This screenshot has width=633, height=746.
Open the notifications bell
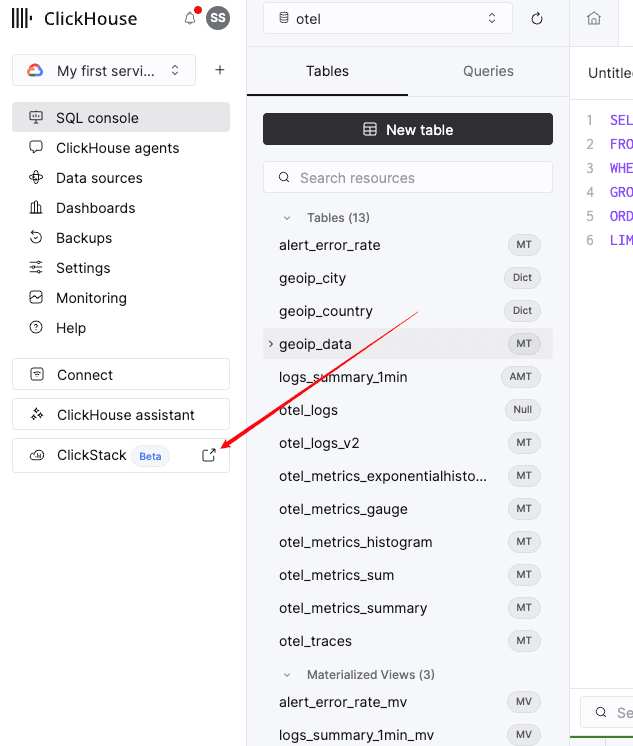point(190,18)
